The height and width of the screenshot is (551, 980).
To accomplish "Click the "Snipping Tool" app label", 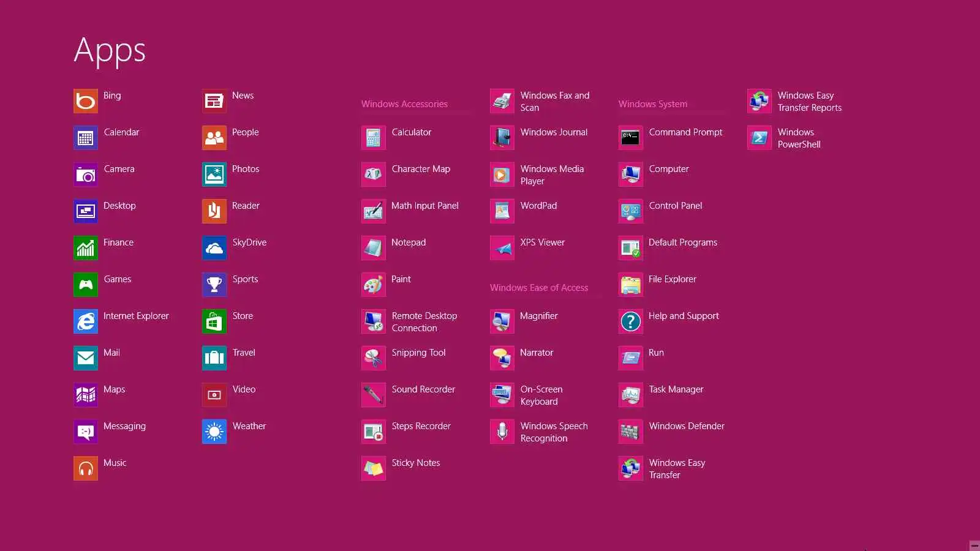I will [419, 353].
